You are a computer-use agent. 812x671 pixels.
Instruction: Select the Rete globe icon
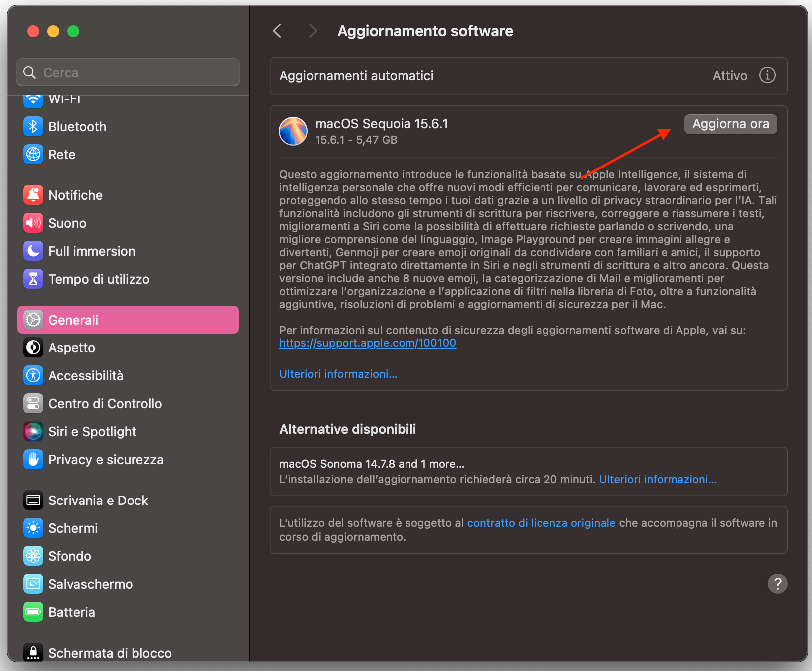pos(33,154)
